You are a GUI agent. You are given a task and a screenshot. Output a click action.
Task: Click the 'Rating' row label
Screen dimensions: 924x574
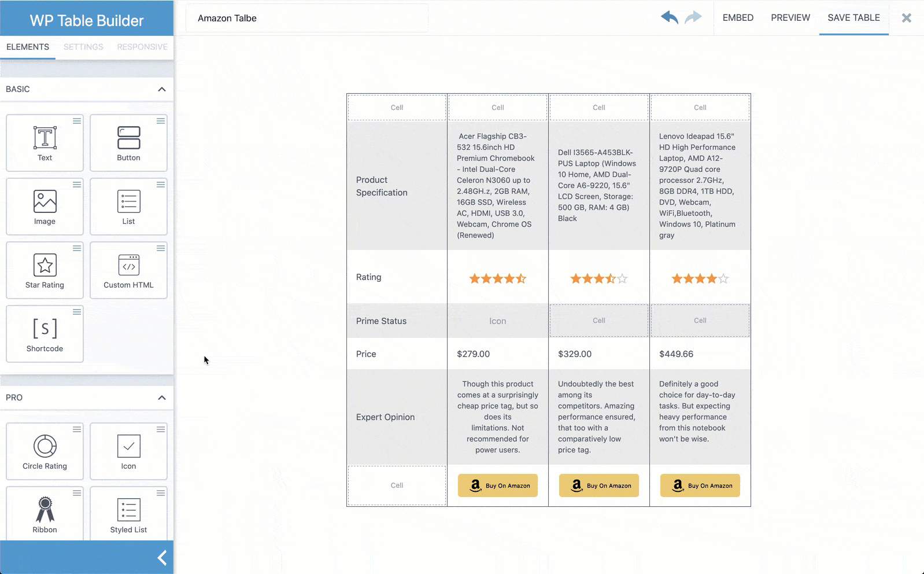(368, 277)
